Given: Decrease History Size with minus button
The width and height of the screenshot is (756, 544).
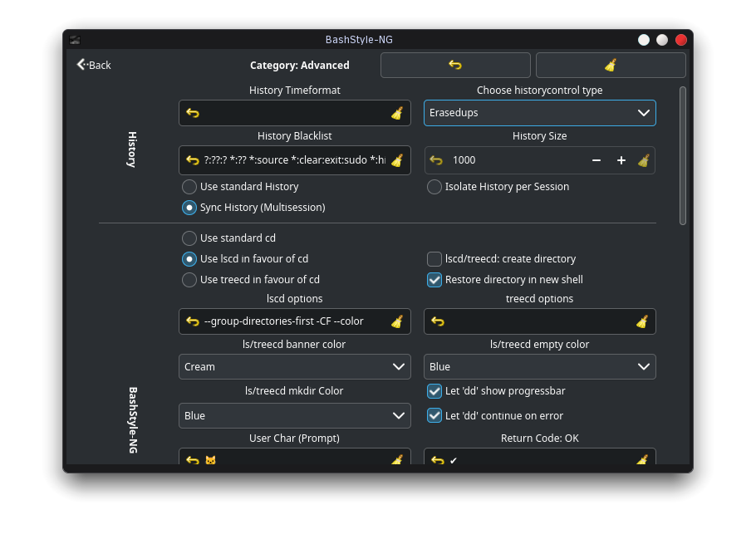Looking at the screenshot, I should (x=596, y=160).
